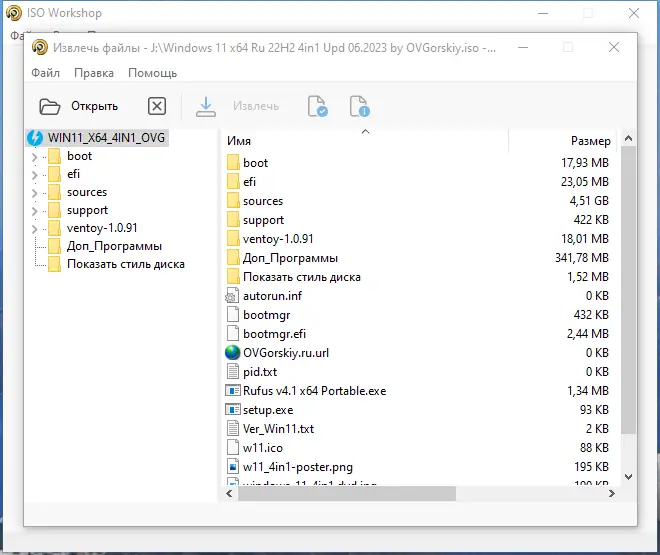
Task: Expand the sources folder in tree
Action: pyautogui.click(x=35, y=193)
